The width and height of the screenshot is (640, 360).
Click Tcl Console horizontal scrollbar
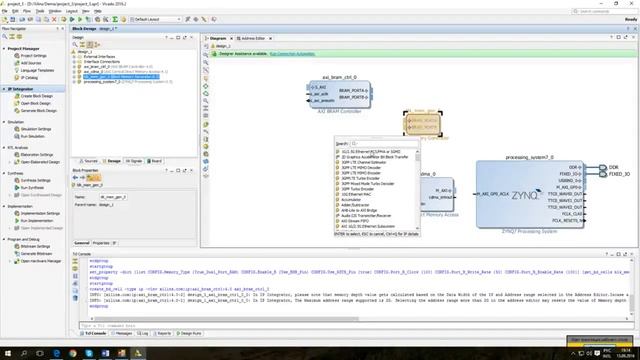pyautogui.click(x=227, y=319)
